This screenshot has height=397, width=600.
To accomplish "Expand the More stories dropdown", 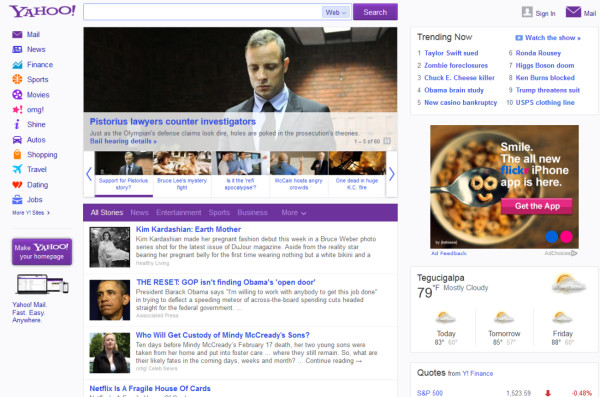I will click(x=293, y=212).
